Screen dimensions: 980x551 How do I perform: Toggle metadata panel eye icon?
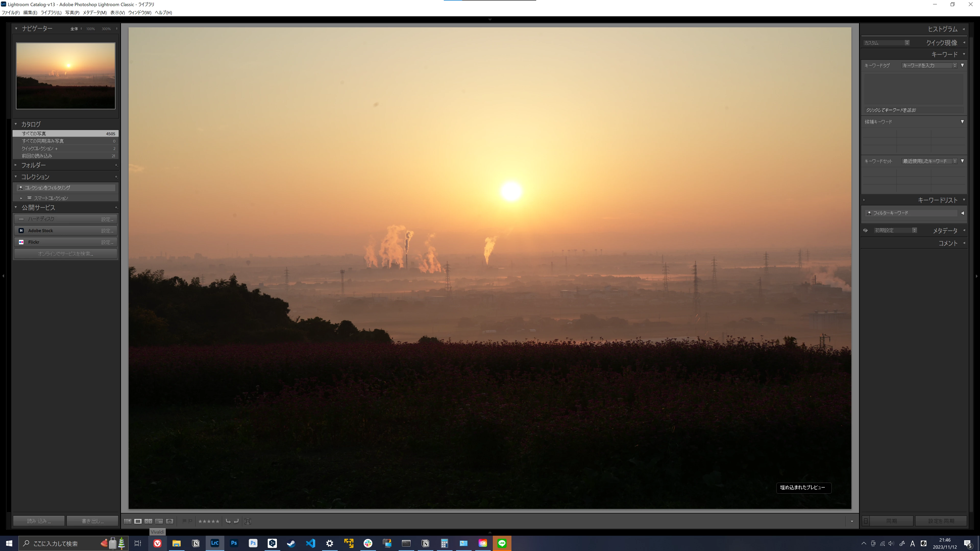point(865,230)
